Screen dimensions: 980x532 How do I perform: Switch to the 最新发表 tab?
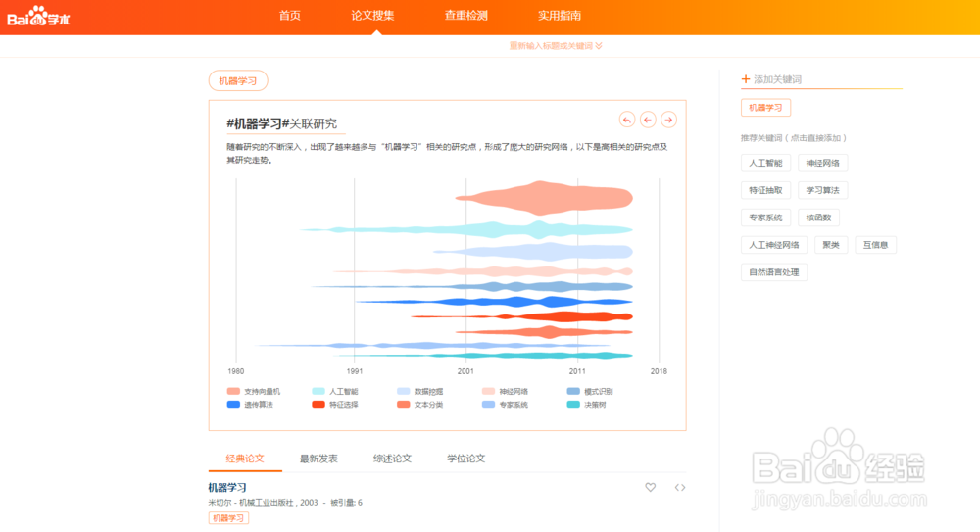(x=318, y=459)
